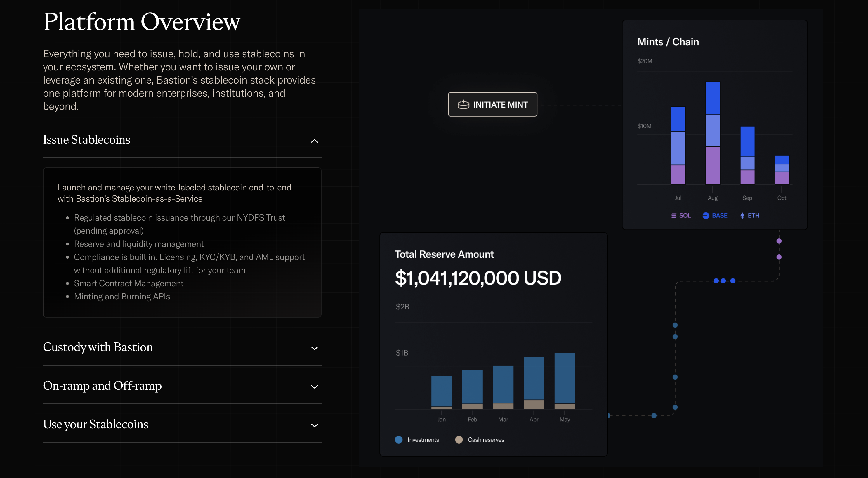Click the Aug bar in Mints chart
Screen dimensions: 868x478
(x=713, y=133)
